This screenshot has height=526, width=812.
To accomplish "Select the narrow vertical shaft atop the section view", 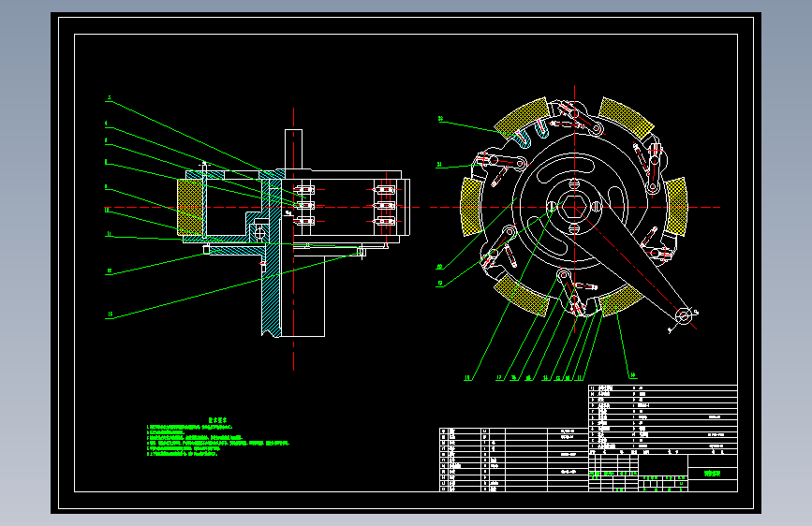I will click(x=294, y=149).
